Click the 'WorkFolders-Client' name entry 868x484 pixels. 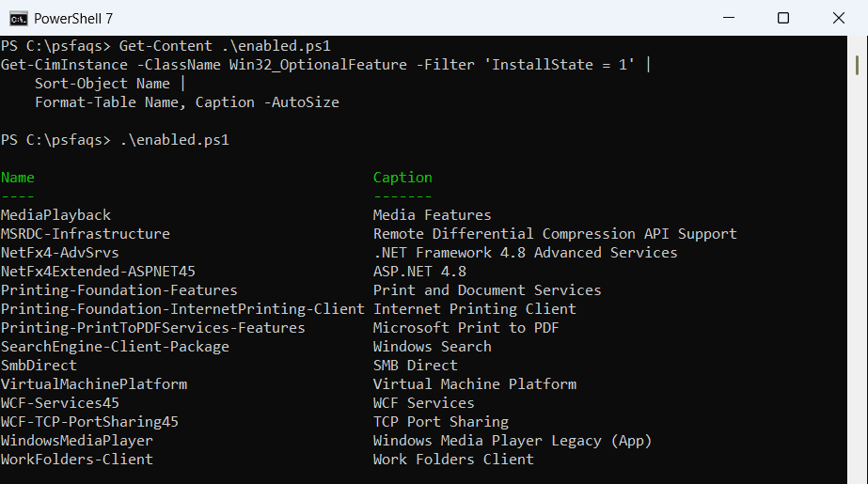click(x=76, y=460)
